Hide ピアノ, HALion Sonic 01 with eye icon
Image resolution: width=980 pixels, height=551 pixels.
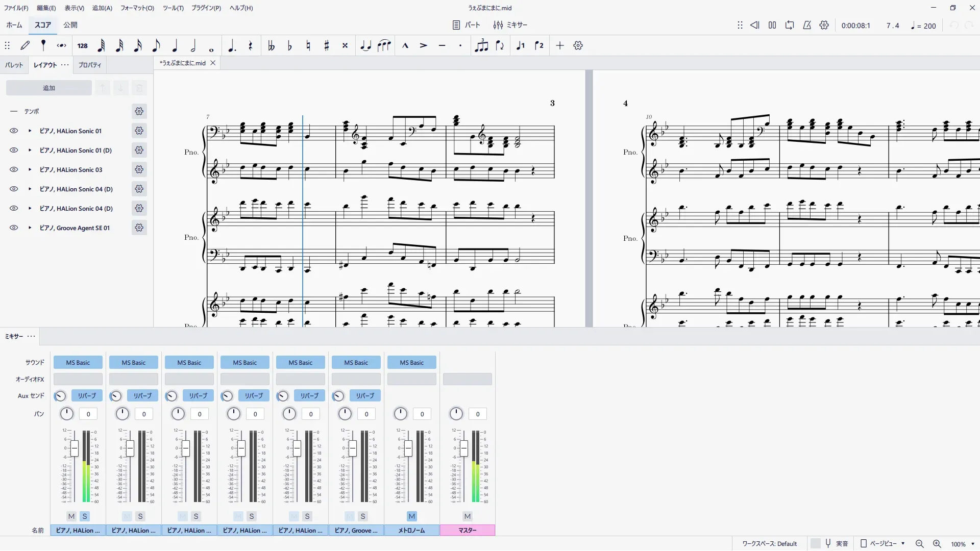click(x=14, y=131)
